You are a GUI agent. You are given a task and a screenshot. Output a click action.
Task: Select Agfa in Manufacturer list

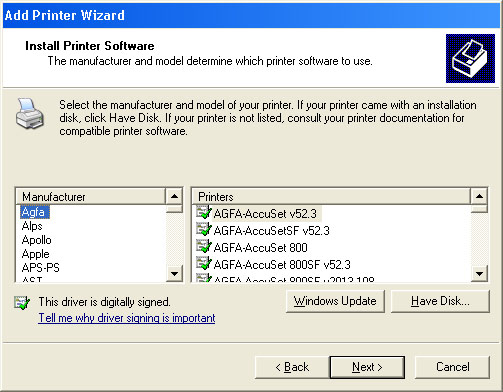[x=35, y=212]
